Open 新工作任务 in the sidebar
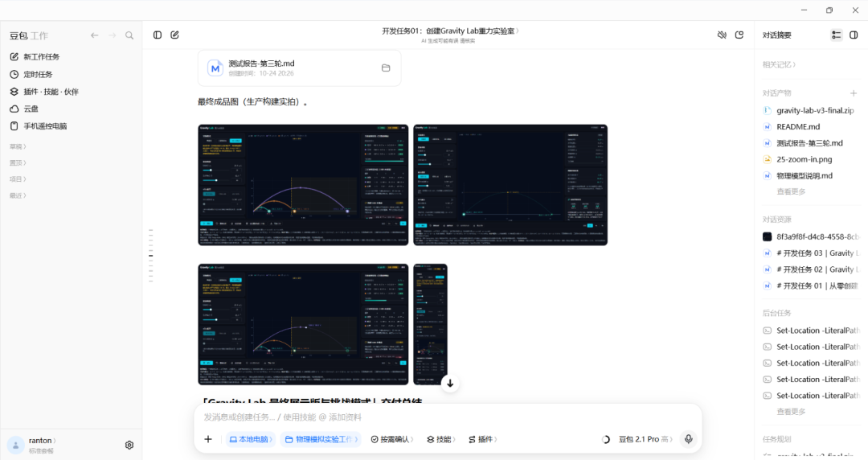The image size is (868, 460). (35, 56)
